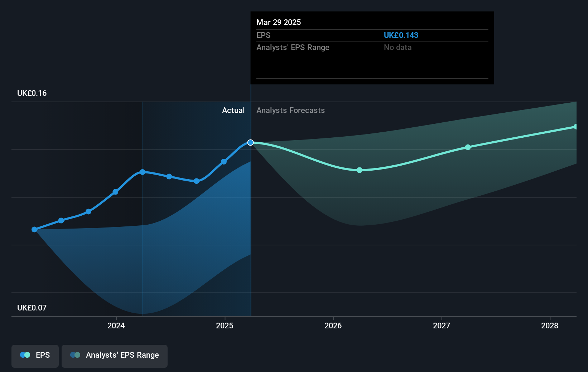The width and height of the screenshot is (588, 372).
Task: Switch to the Actual section of the chart
Action: point(233,110)
